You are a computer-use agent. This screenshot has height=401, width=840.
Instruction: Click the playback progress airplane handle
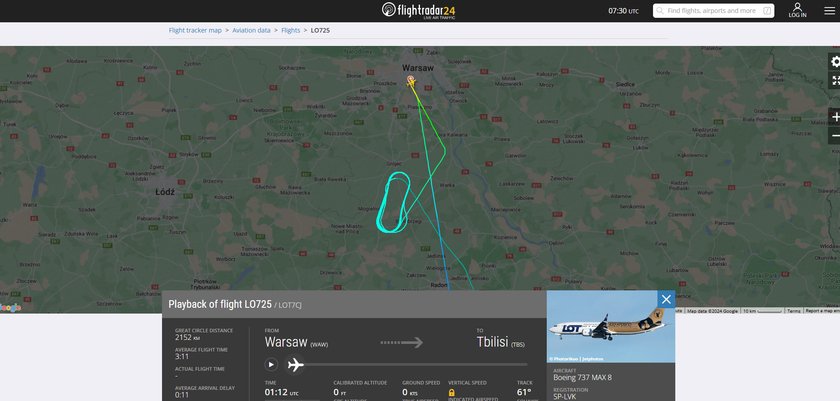296,365
